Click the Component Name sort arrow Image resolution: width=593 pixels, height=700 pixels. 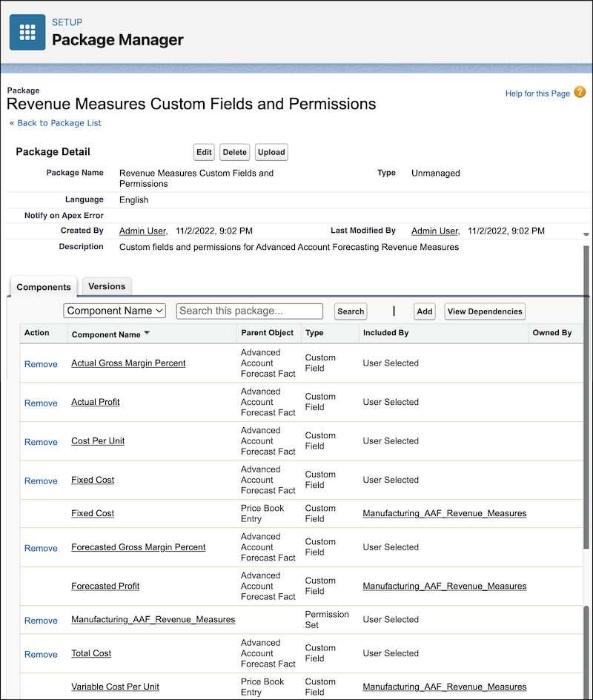click(x=148, y=333)
